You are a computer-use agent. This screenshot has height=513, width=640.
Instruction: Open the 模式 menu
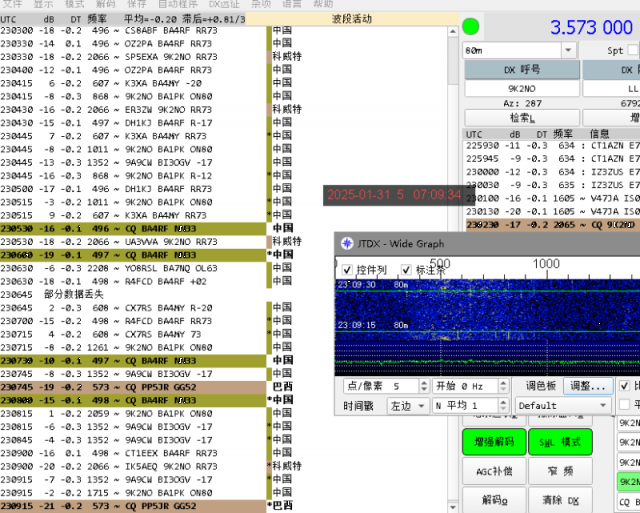75,4
